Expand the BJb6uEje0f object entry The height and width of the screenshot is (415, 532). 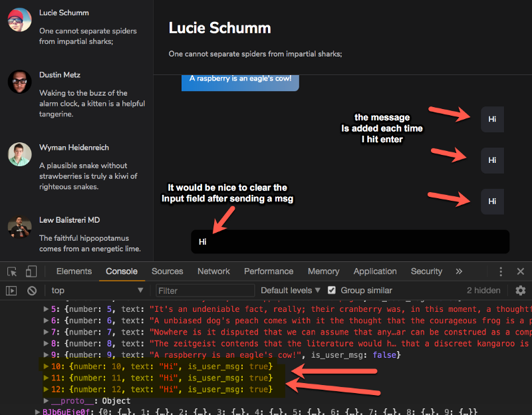[x=38, y=412]
